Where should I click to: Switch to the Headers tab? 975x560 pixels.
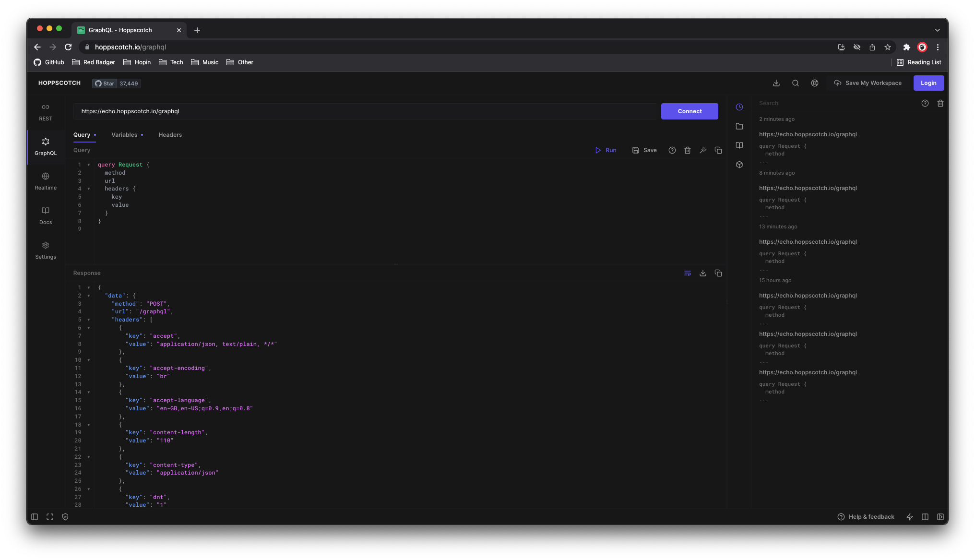[x=170, y=135]
